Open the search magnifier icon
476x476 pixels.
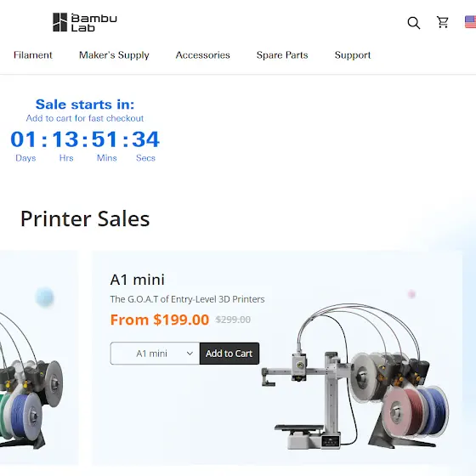pos(414,23)
